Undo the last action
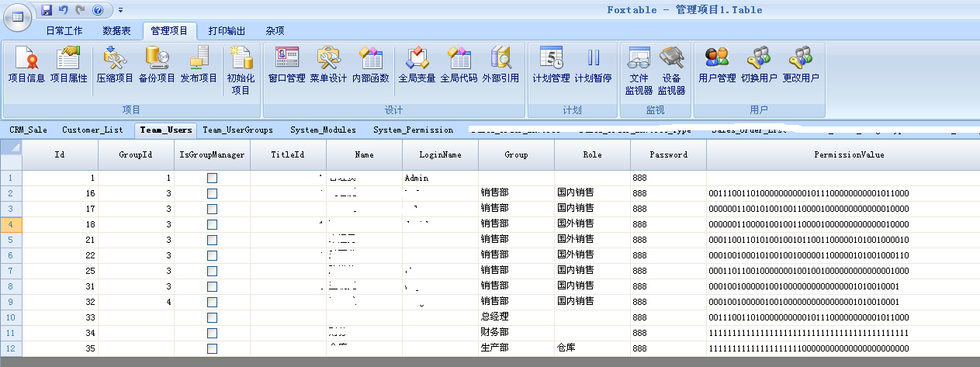This screenshot has height=367, width=980. point(64,10)
